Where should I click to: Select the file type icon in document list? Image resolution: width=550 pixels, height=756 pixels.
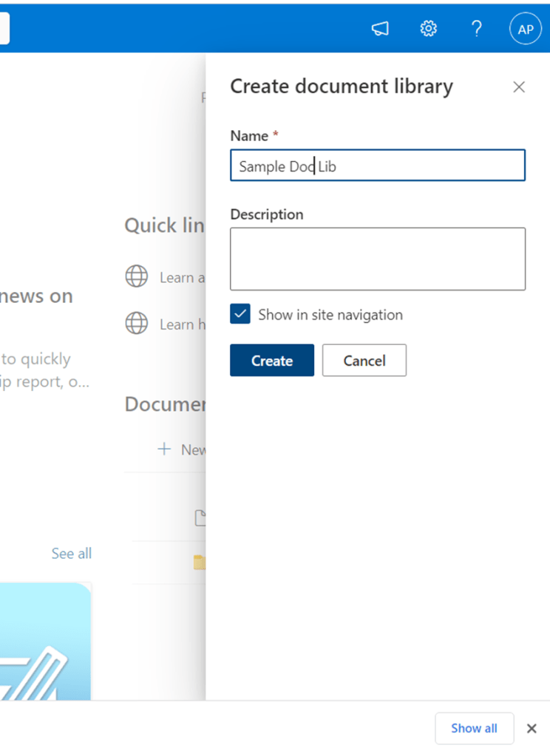200,518
